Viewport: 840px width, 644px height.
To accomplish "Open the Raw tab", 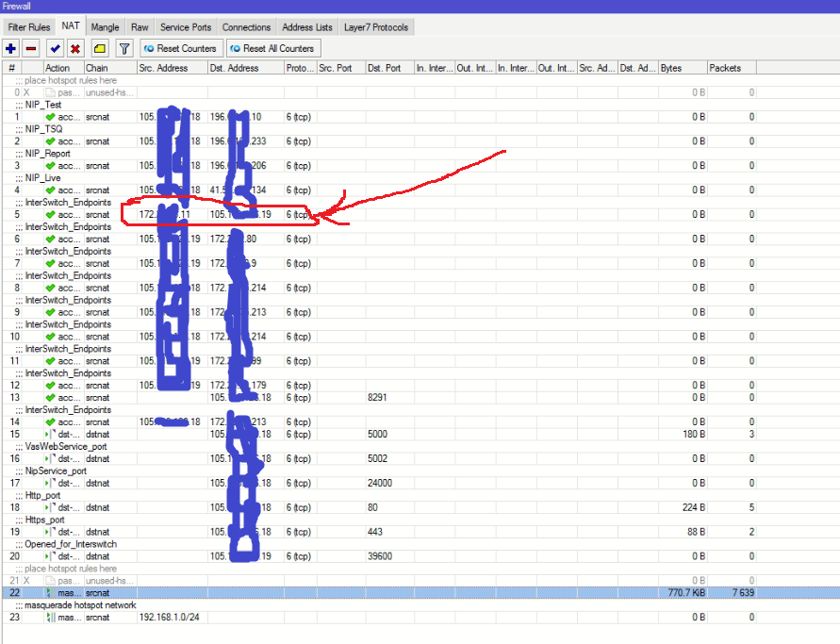I will pyautogui.click(x=140, y=27).
